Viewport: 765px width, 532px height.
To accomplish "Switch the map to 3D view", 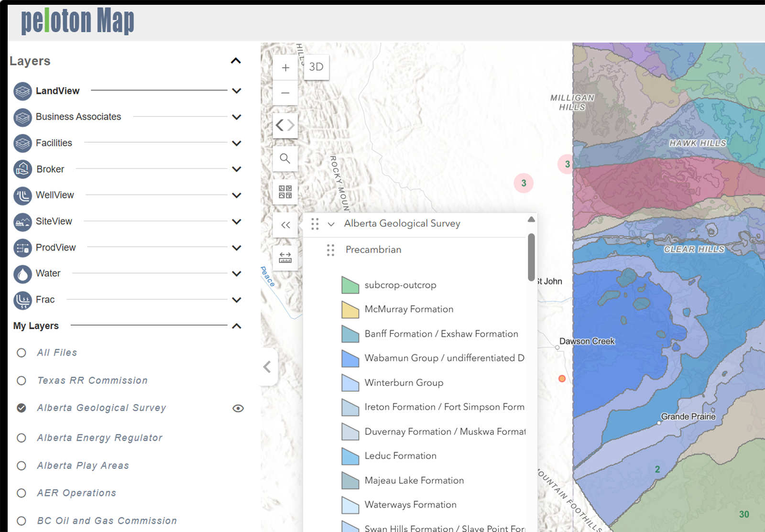I will [316, 67].
